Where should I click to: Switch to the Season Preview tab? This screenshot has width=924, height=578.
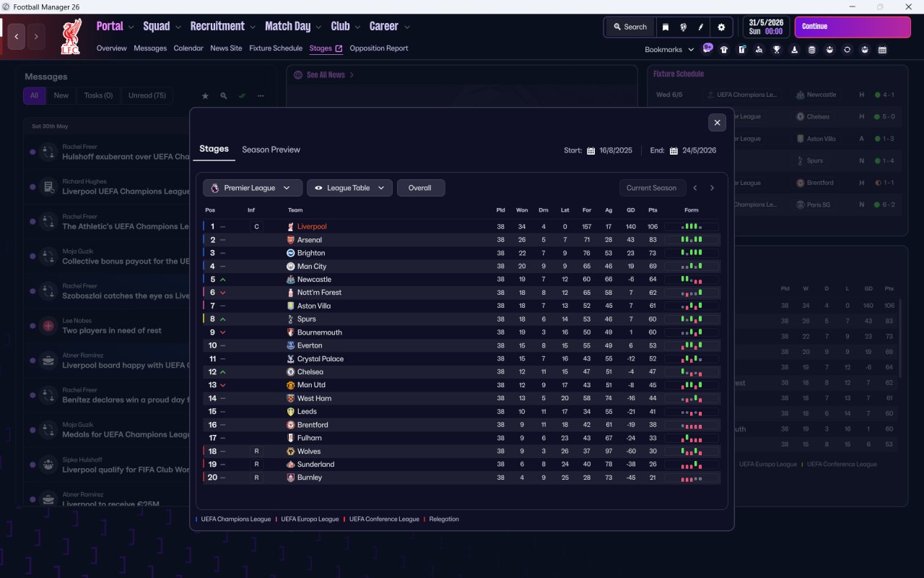coord(271,150)
